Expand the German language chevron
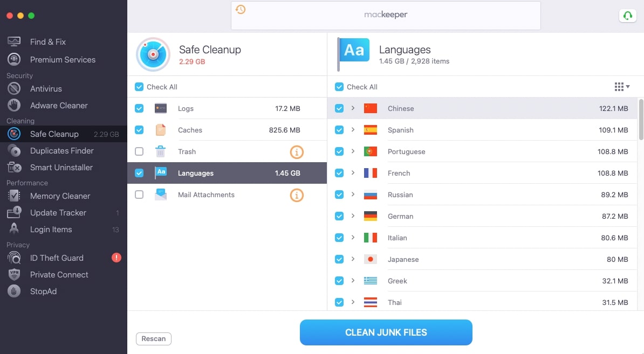 point(353,216)
